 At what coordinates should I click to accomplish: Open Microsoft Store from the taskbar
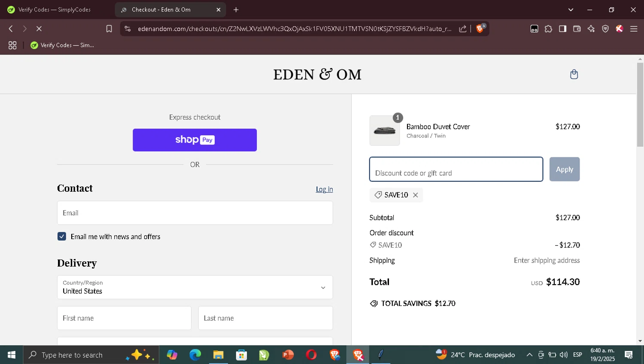242,355
